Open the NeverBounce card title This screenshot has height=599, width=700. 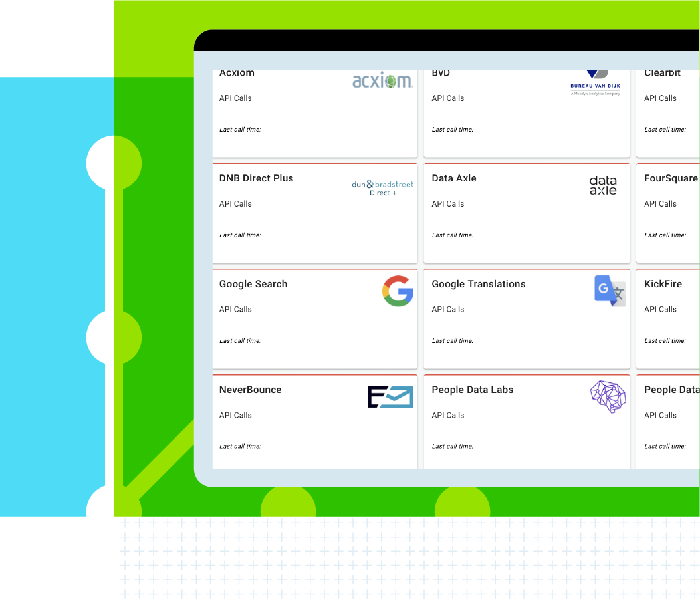click(x=251, y=390)
